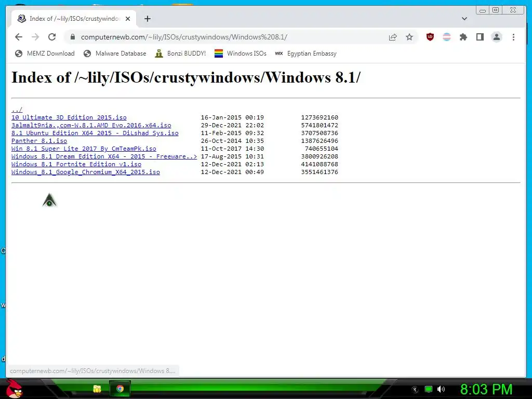Download 8.1 Ubuntu Edition X64 2015 iso
The image size is (532, 399).
click(x=95, y=133)
